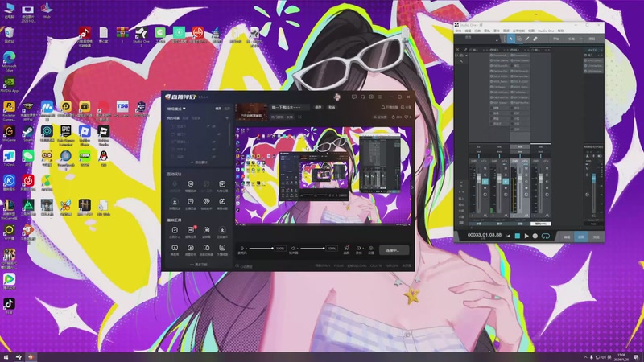Select the Range tool in Studio One toolbar
Image resolution: width=644 pixels, height=362 pixels.
coord(519,39)
